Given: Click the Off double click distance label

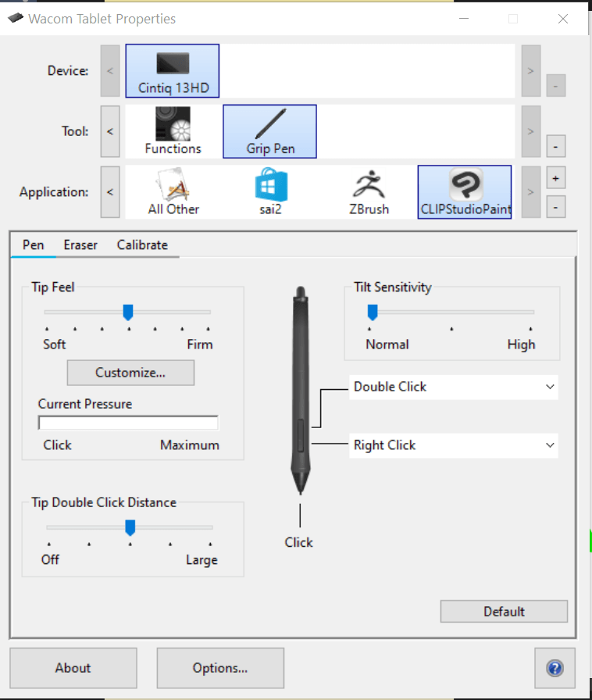Looking at the screenshot, I should 50,559.
